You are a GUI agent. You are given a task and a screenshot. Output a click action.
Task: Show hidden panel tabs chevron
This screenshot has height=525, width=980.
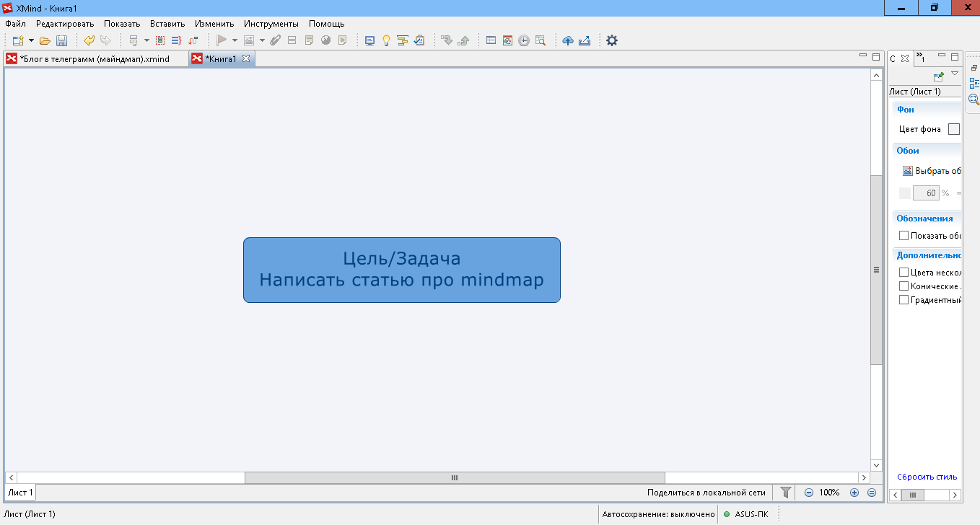pos(921,57)
